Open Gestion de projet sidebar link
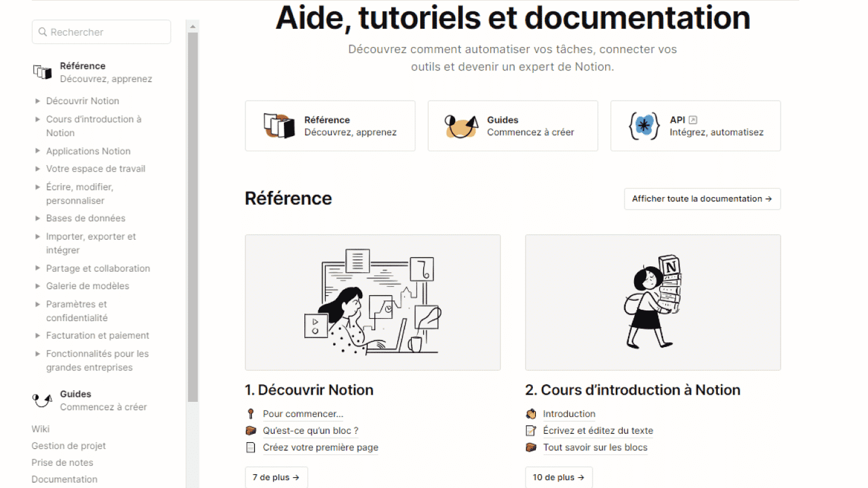Image resolution: width=868 pixels, height=488 pixels. 69,446
